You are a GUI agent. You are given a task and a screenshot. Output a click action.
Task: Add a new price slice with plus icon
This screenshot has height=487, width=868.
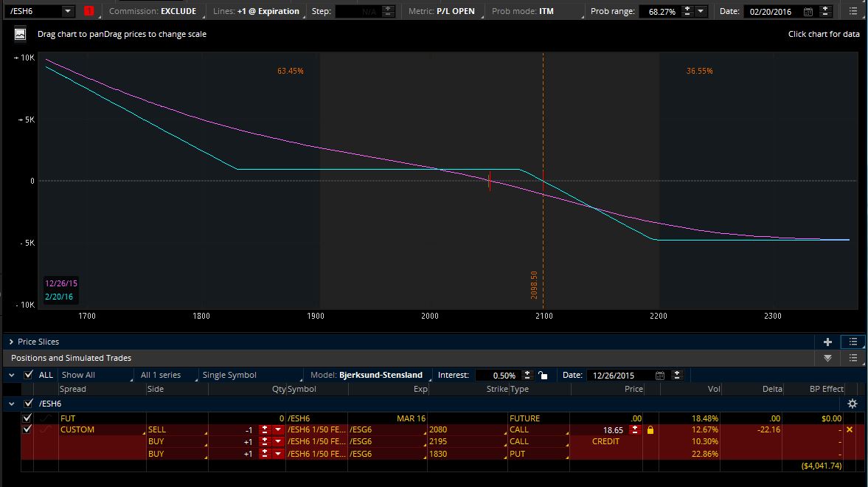click(827, 342)
